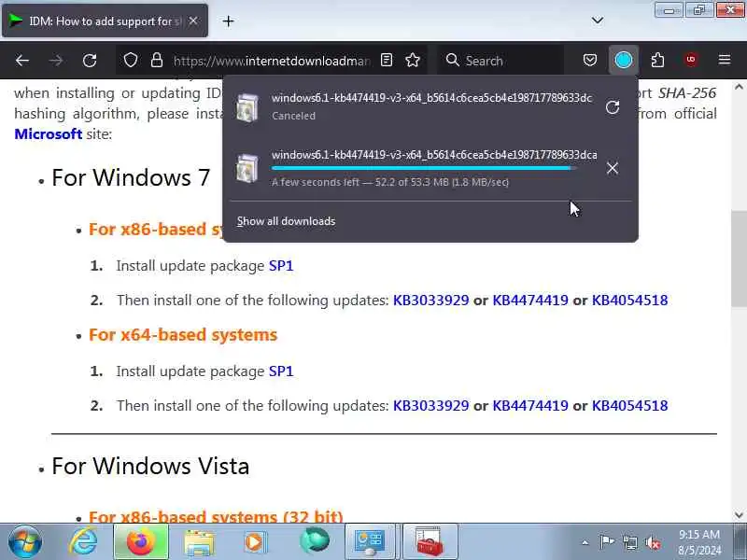This screenshot has width=747, height=560.
Task: Open the Windows Start menu
Action: pyautogui.click(x=25, y=542)
